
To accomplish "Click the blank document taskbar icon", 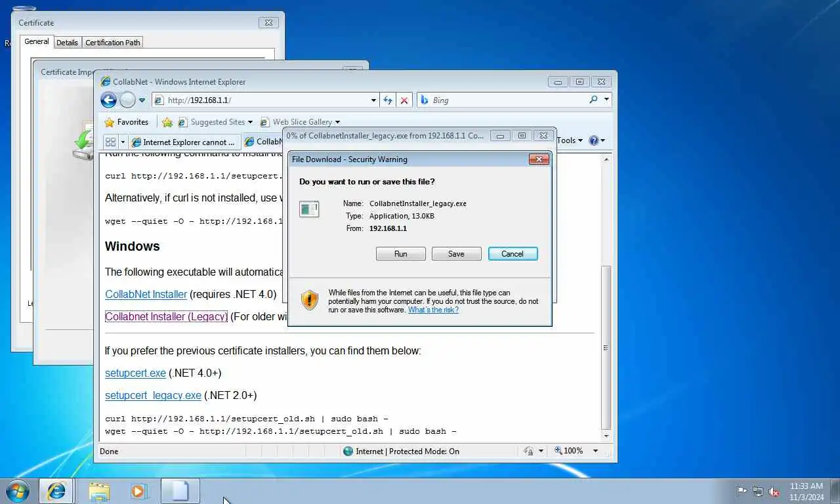I will click(180, 491).
